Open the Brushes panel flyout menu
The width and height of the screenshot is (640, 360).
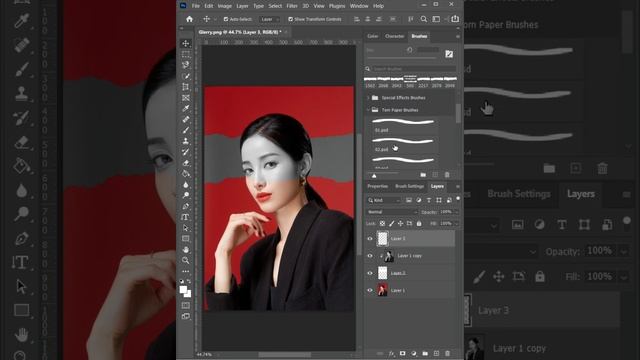pos(458,36)
